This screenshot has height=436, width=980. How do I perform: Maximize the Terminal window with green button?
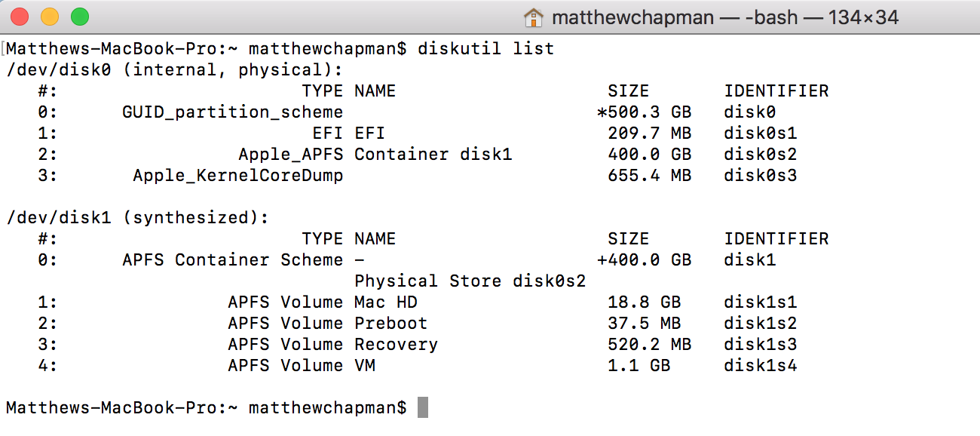[x=79, y=16]
